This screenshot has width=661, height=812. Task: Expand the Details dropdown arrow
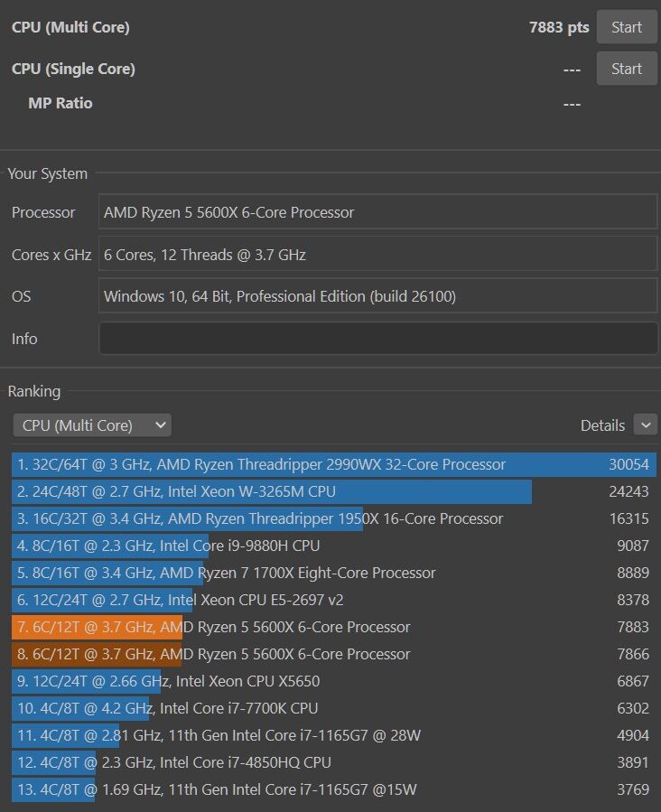[645, 425]
